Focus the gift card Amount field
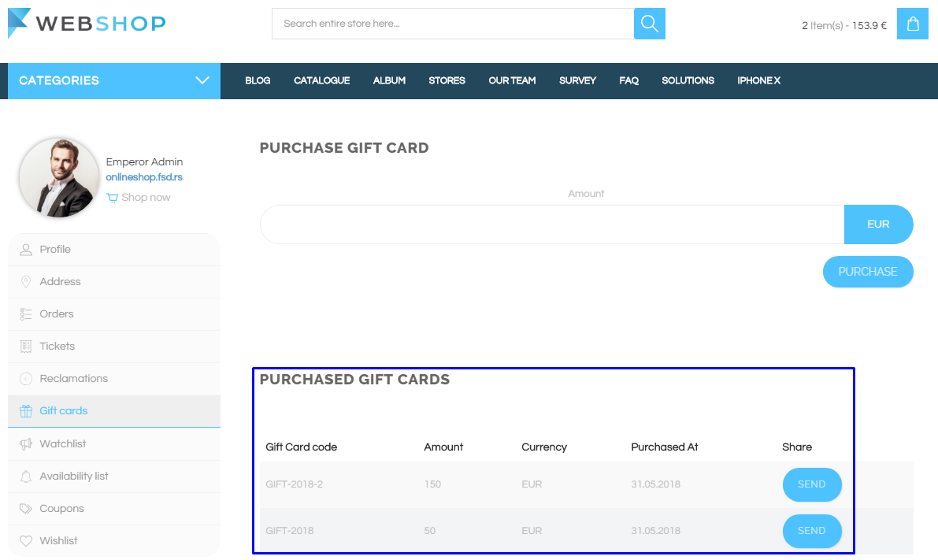This screenshot has height=560, width=938. tap(552, 224)
